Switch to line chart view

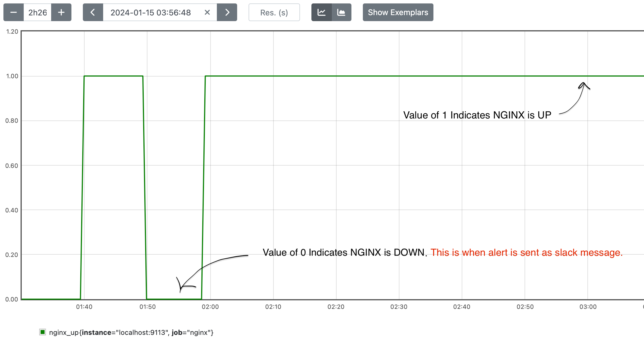pos(321,12)
